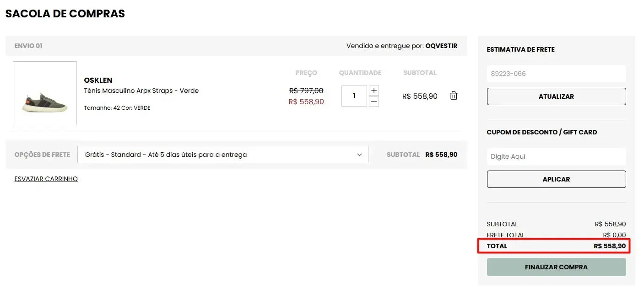
Task: Click the Tamanho 42 Cor Verde details
Action: [x=117, y=108]
